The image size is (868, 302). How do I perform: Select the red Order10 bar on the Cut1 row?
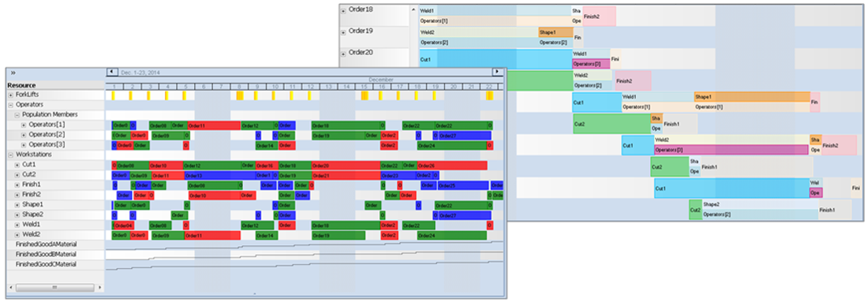(x=166, y=166)
